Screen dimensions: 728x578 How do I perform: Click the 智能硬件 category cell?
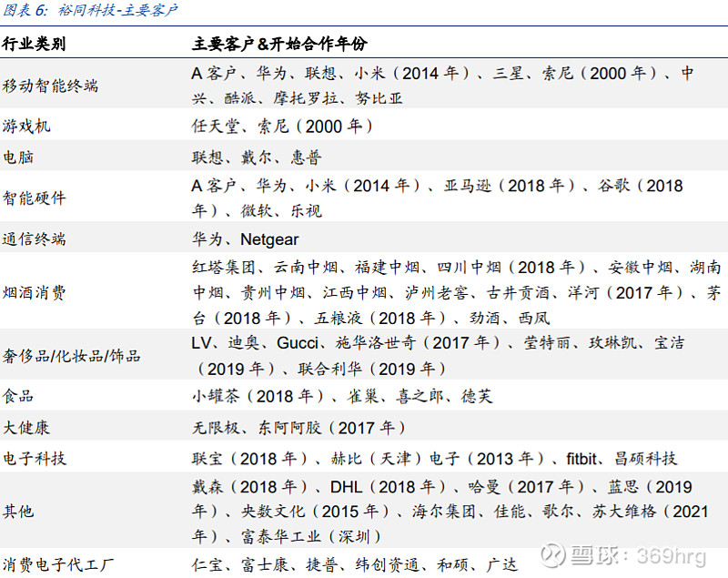click(x=33, y=198)
